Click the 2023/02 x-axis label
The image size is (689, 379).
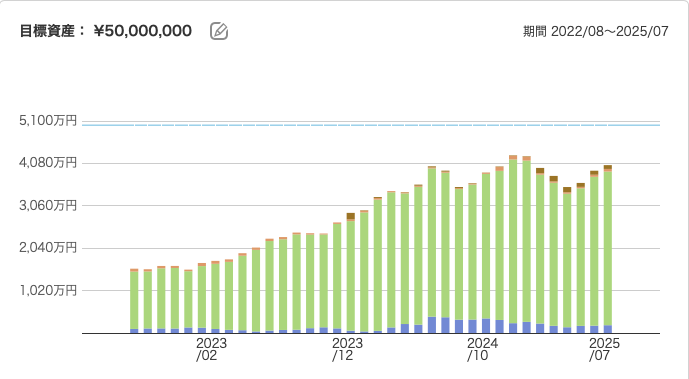coord(211,349)
